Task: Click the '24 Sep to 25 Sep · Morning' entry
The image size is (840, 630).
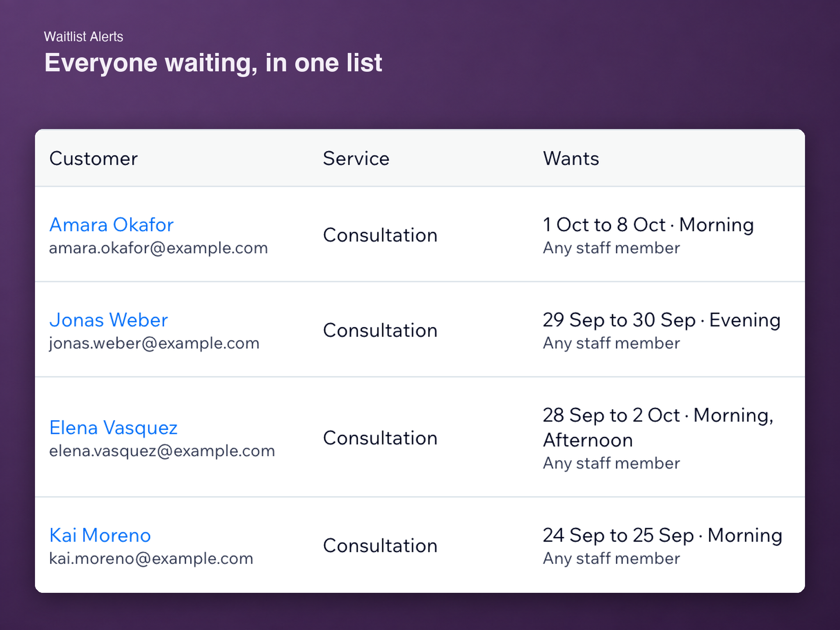Action: pyautogui.click(x=662, y=535)
